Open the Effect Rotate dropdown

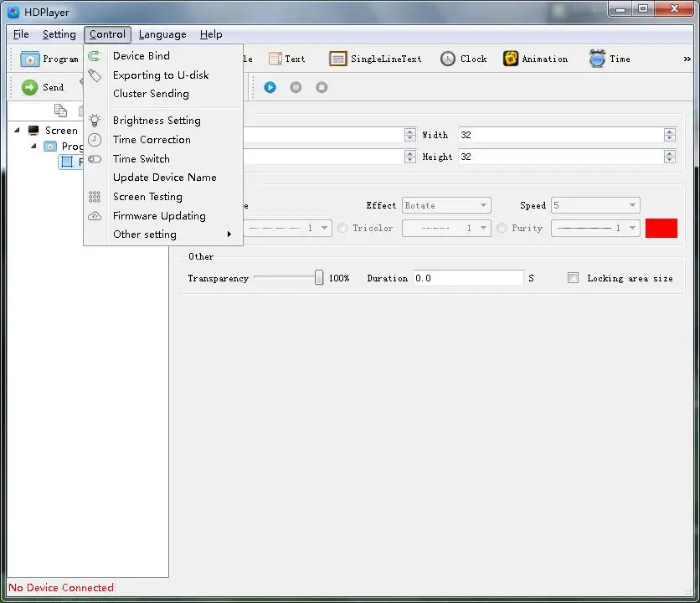(446, 205)
